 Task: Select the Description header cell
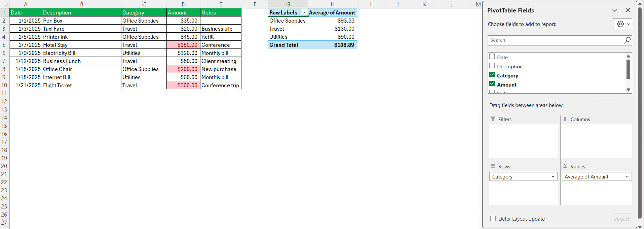[81, 12]
